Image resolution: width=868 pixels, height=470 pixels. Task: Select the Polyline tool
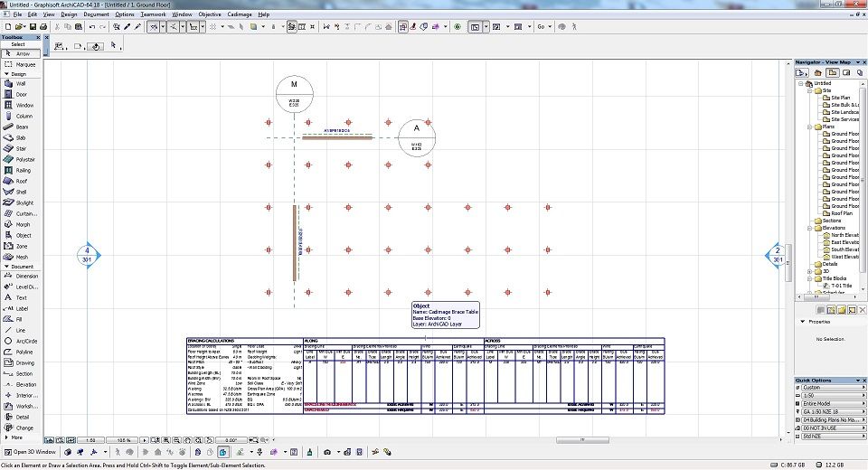click(21, 352)
